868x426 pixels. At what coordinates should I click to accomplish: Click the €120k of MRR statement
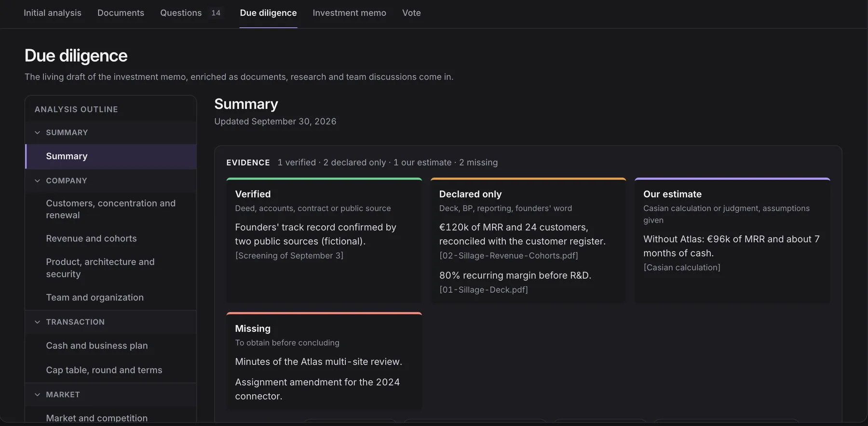(x=522, y=234)
